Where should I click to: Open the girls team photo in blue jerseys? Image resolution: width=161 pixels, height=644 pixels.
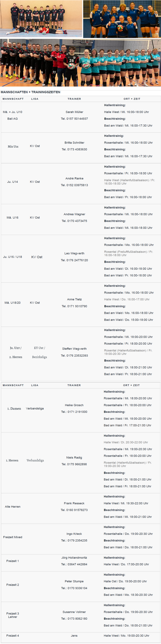[122, 19]
